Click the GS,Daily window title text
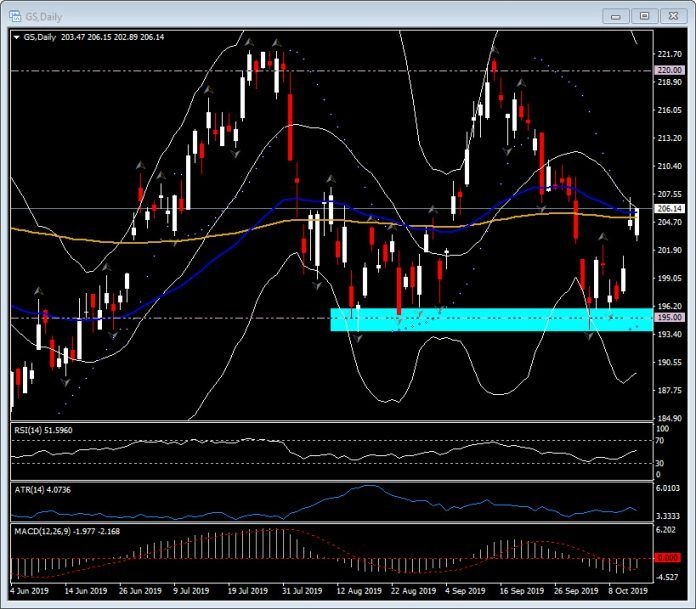The width and height of the screenshot is (696, 609). (x=44, y=17)
